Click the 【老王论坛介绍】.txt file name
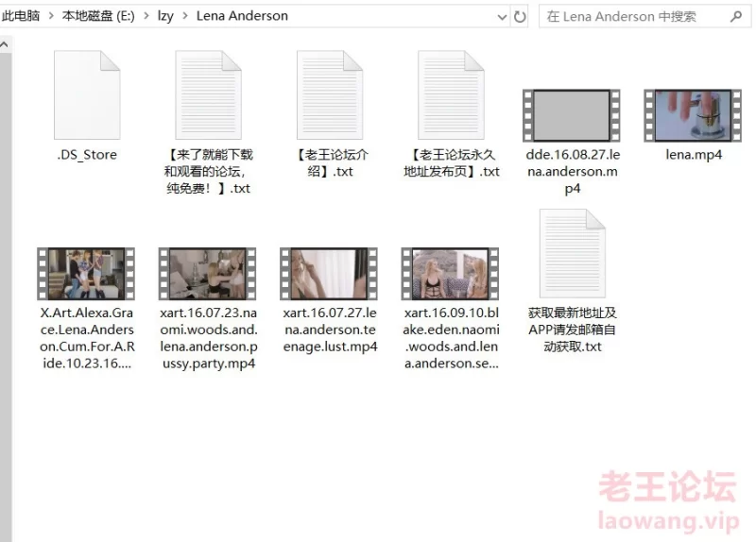Viewport: 756px width, 542px height. click(330, 162)
